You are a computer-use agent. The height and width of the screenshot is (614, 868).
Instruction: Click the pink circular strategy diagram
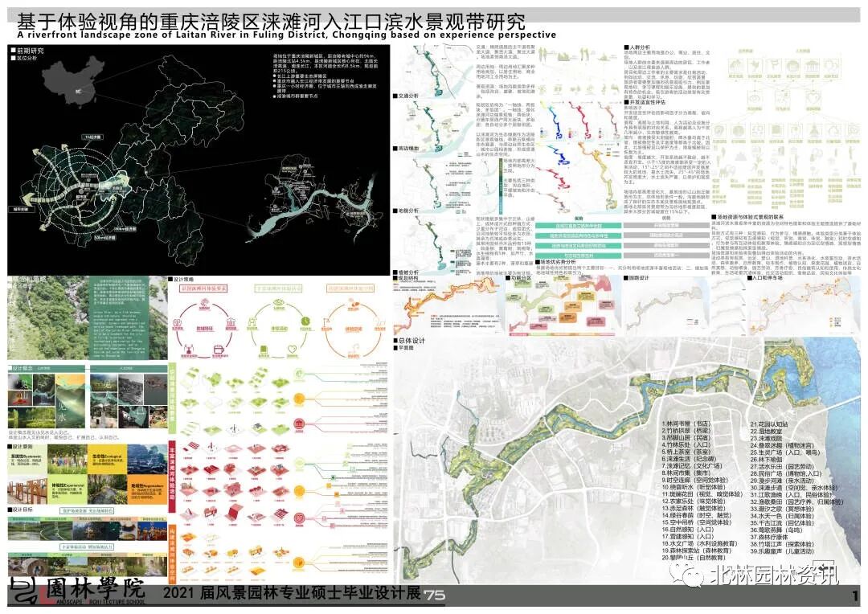pyautogui.click(x=205, y=329)
